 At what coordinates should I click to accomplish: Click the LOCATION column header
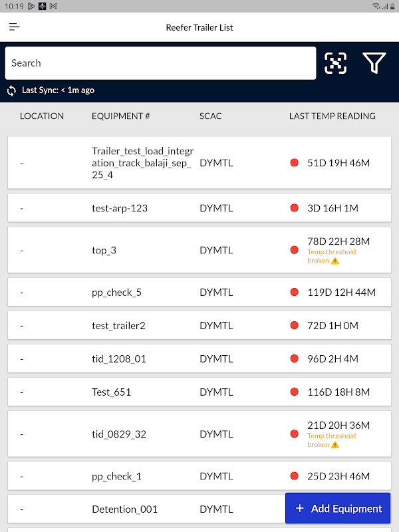42,116
